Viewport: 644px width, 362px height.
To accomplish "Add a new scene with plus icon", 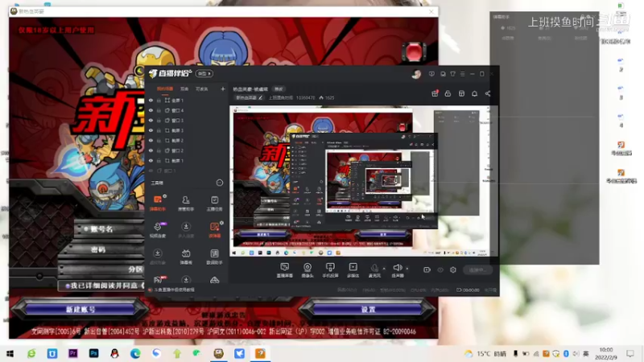I will (x=223, y=88).
